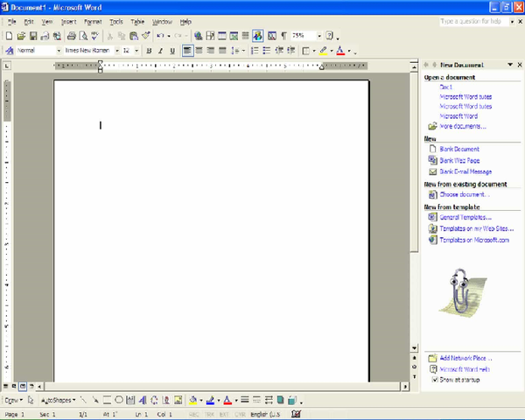Open the File menu
Screen dimensions: 525x420
pos(11,22)
